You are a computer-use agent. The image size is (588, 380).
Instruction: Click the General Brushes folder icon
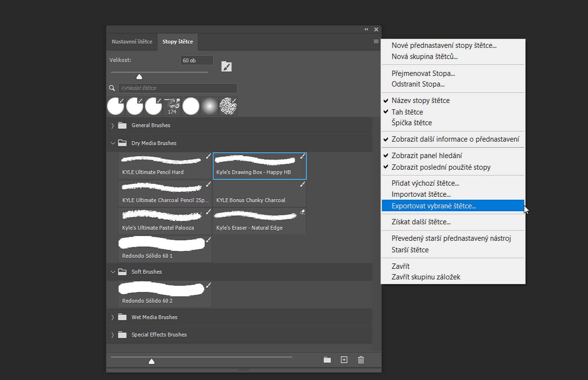pos(122,125)
